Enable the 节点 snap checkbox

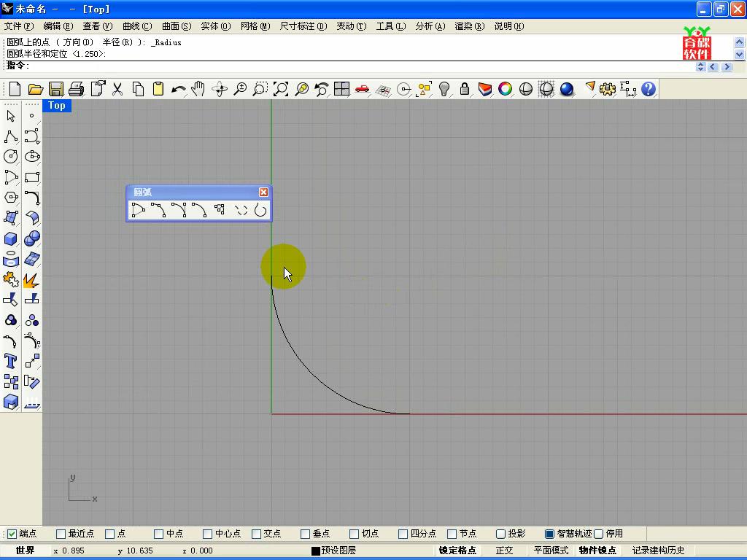pyautogui.click(x=452, y=534)
